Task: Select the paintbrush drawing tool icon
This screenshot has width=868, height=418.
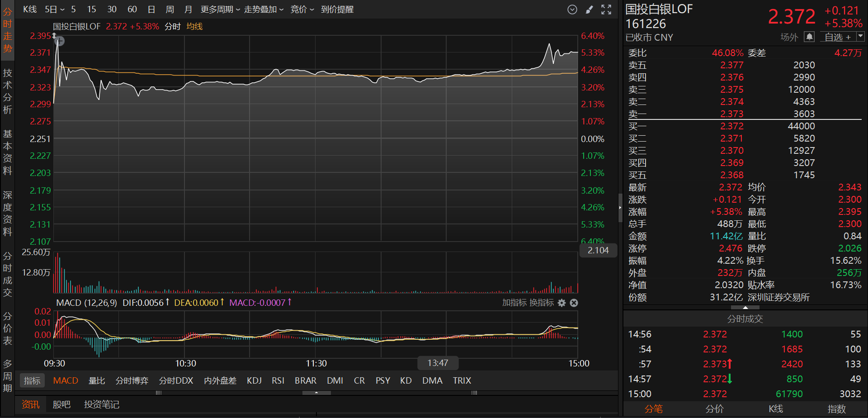Action: click(589, 9)
